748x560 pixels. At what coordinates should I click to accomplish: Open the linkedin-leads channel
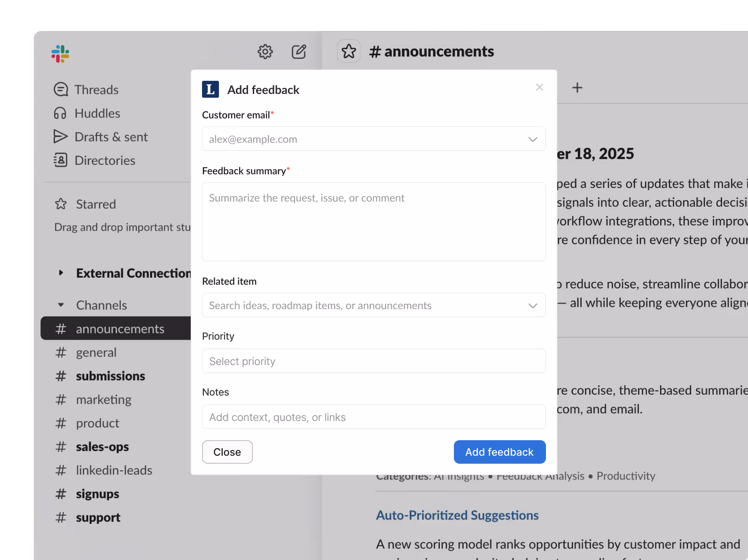point(114,470)
